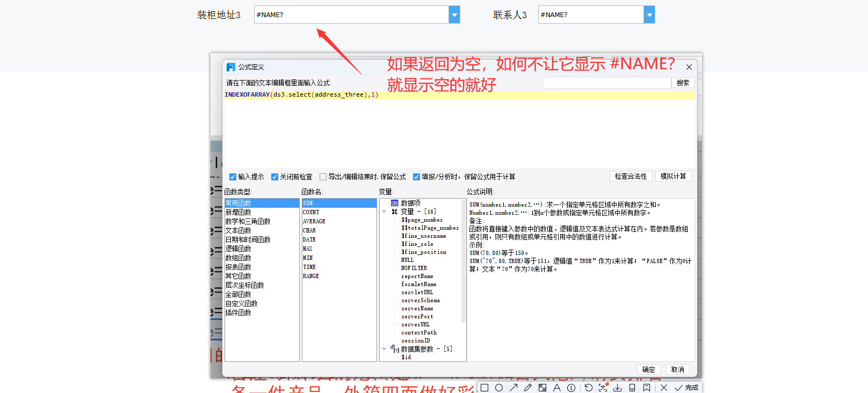The height and width of the screenshot is (393, 868).
Task: Select 文本函数 in function type list
Action: [x=238, y=230]
